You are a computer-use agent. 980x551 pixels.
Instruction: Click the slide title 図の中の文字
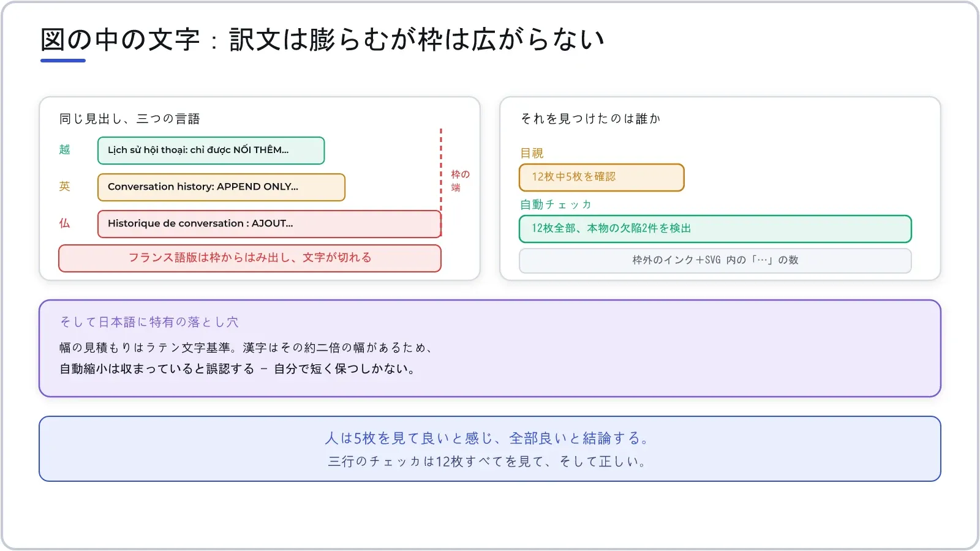323,40
